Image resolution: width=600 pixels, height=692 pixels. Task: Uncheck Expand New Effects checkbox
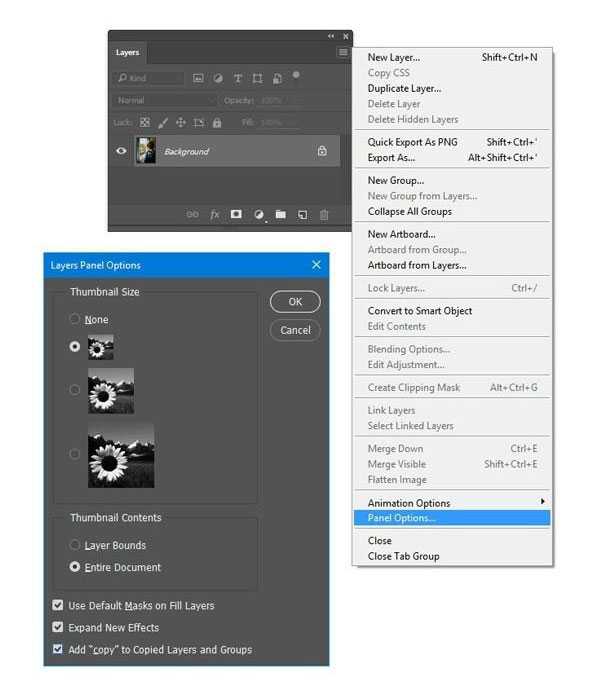tap(58, 627)
